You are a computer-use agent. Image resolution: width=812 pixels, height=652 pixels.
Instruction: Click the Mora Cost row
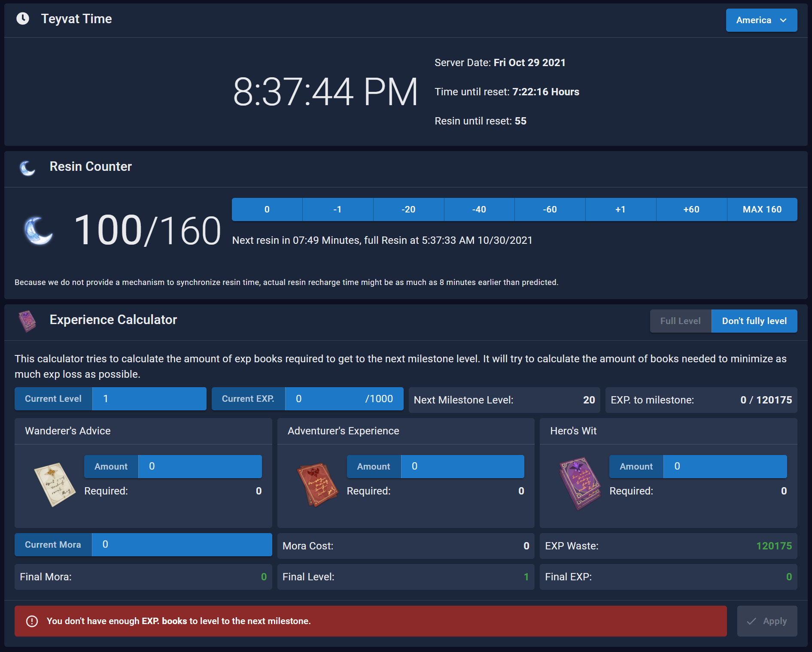point(406,546)
